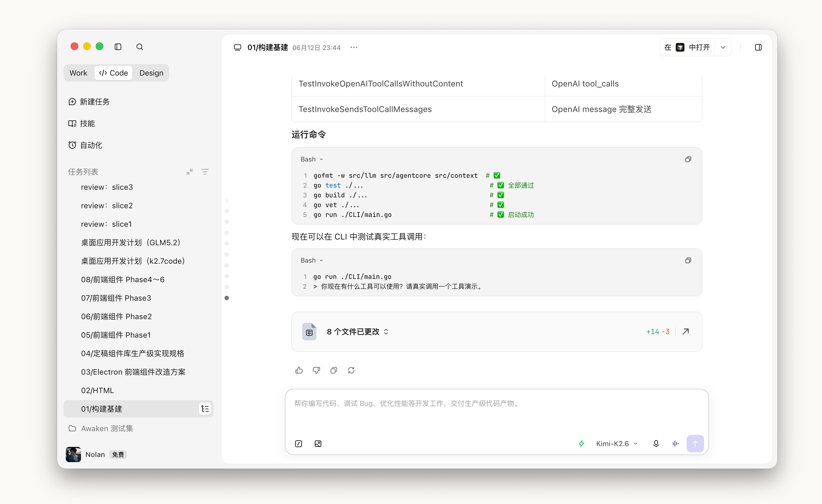Switch to the Design tab
Image resolution: width=822 pixels, height=504 pixels.
151,73
